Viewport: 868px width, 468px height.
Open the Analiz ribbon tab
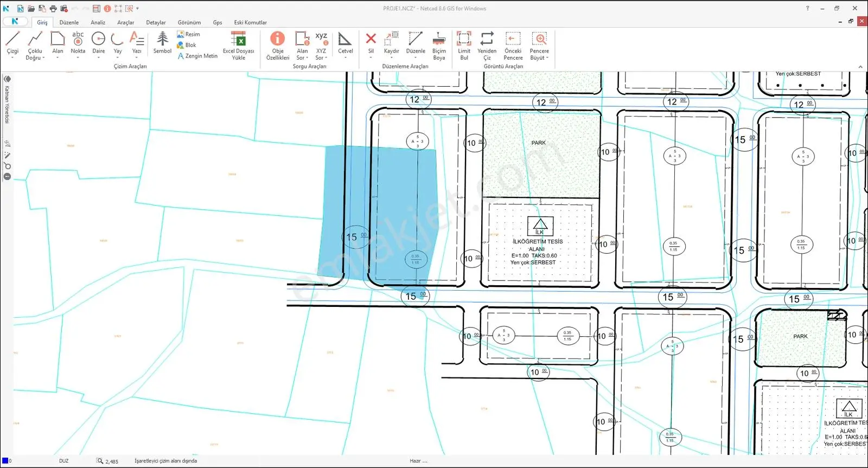(98, 22)
